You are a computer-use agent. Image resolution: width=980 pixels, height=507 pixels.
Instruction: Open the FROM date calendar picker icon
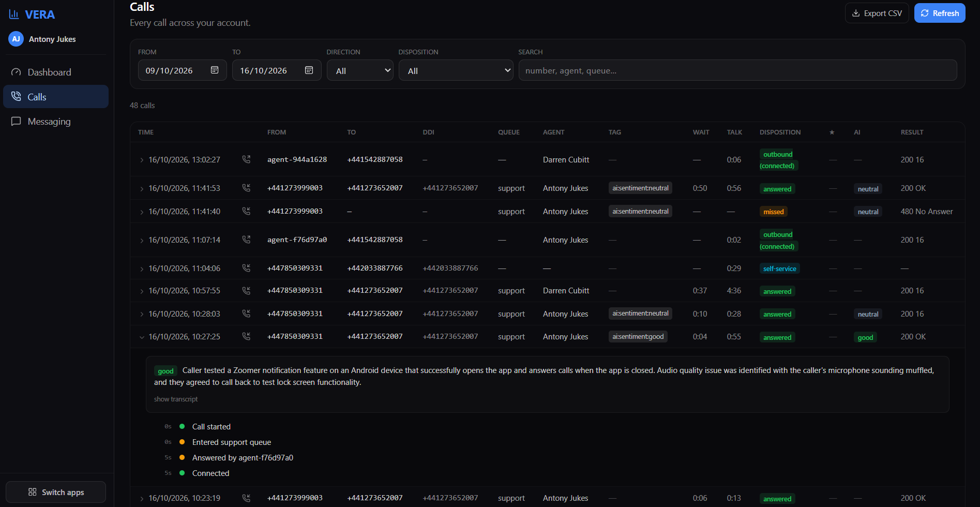click(x=215, y=70)
